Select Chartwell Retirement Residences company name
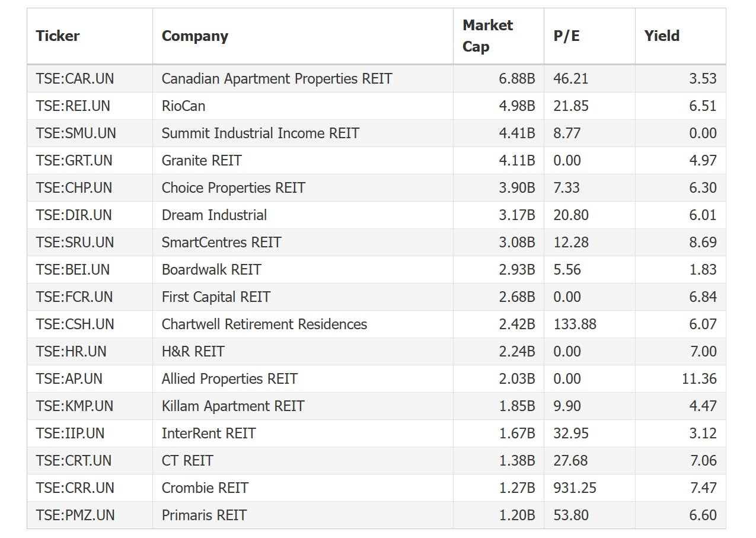 click(264, 324)
